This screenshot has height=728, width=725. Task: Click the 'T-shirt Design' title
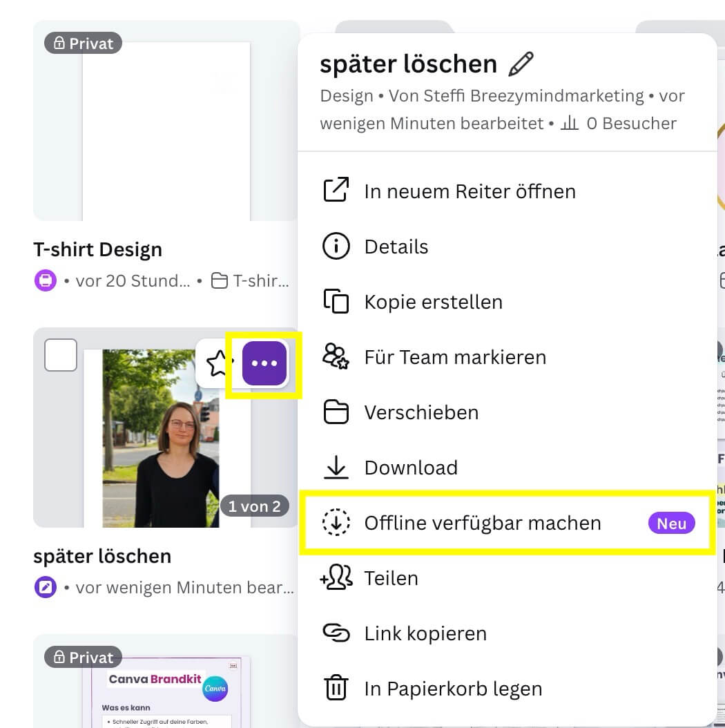tap(97, 249)
